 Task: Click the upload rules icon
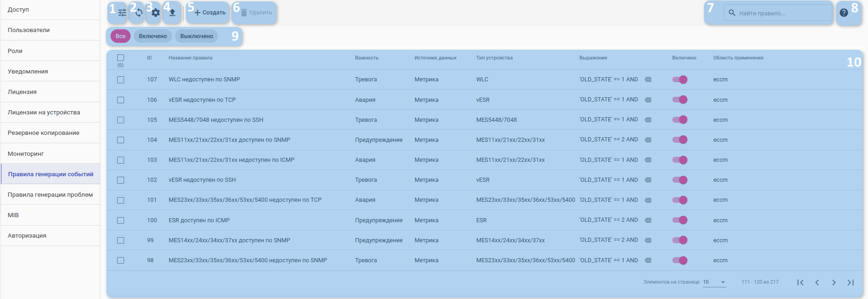pyautogui.click(x=172, y=13)
